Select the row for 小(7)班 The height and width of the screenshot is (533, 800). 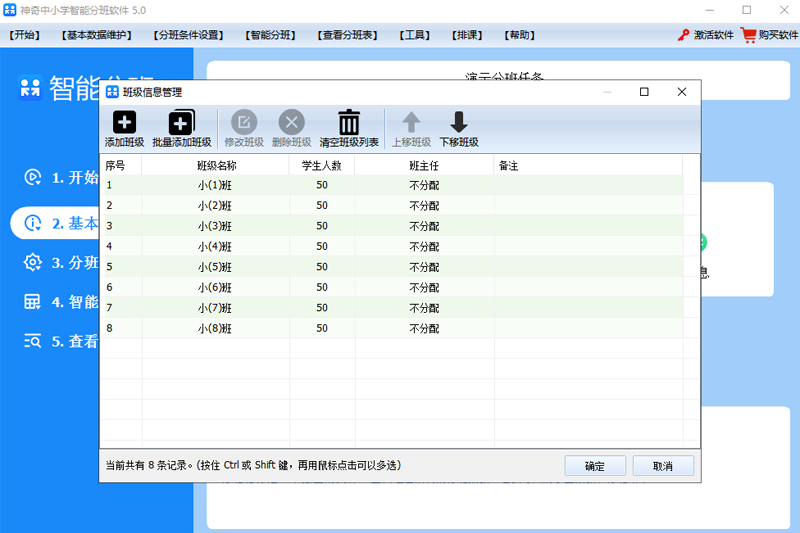(x=392, y=308)
